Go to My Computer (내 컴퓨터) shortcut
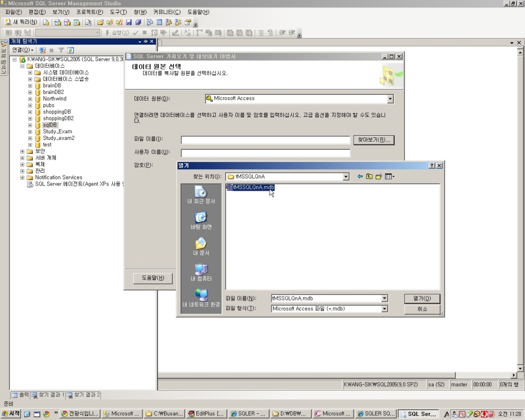525x420 pixels. [x=201, y=272]
